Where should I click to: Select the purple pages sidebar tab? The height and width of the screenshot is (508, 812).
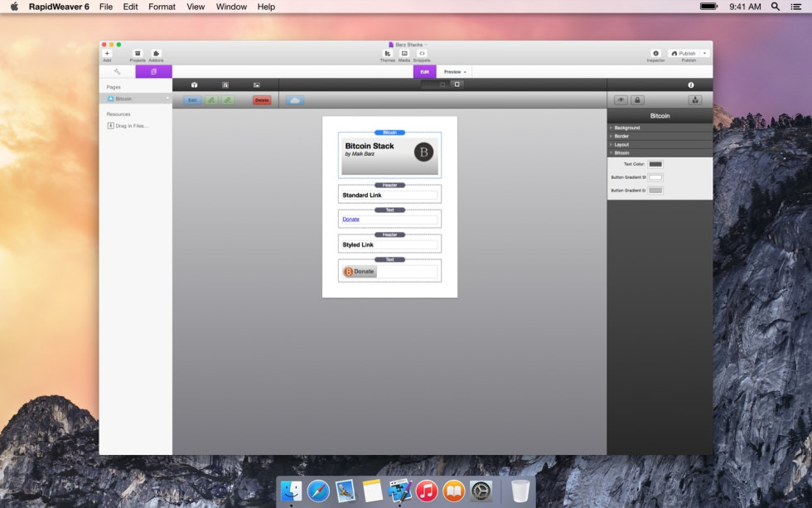154,71
